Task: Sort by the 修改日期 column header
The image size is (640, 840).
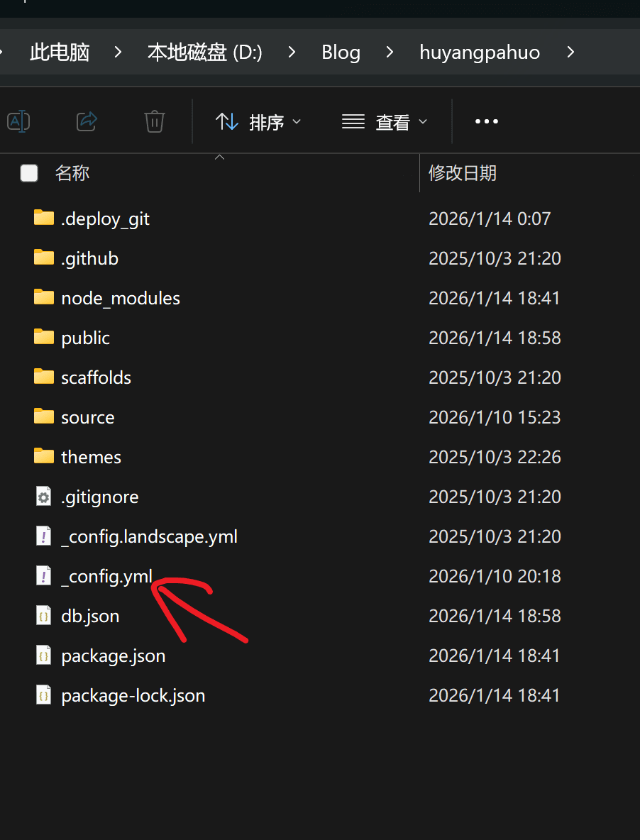Action: (x=463, y=173)
